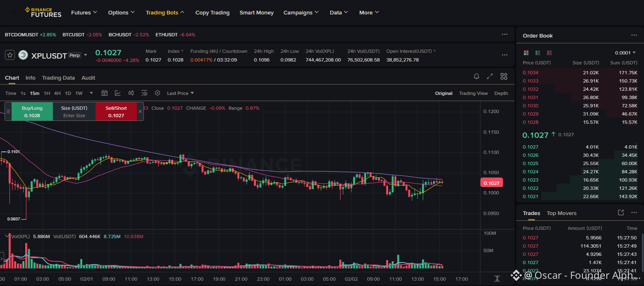Viewport: 644px width, 286px height.
Task: Select the Chart tab
Action: (12, 78)
